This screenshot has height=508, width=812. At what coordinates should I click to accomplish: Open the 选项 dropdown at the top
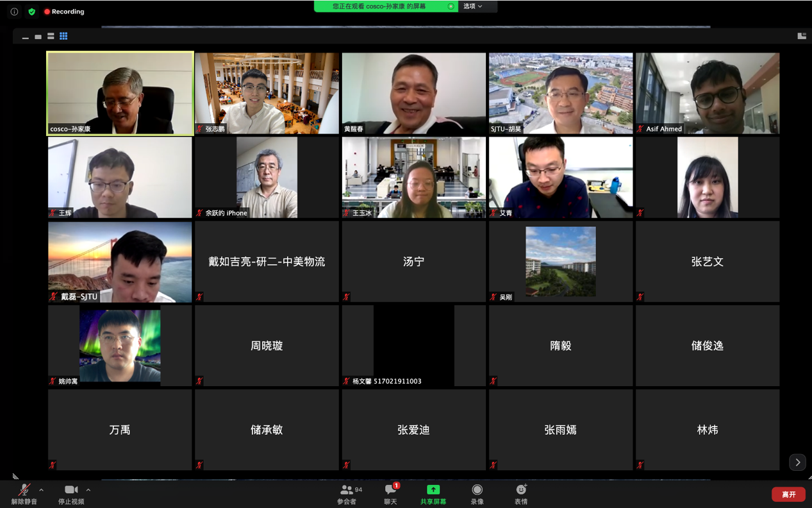473,6
